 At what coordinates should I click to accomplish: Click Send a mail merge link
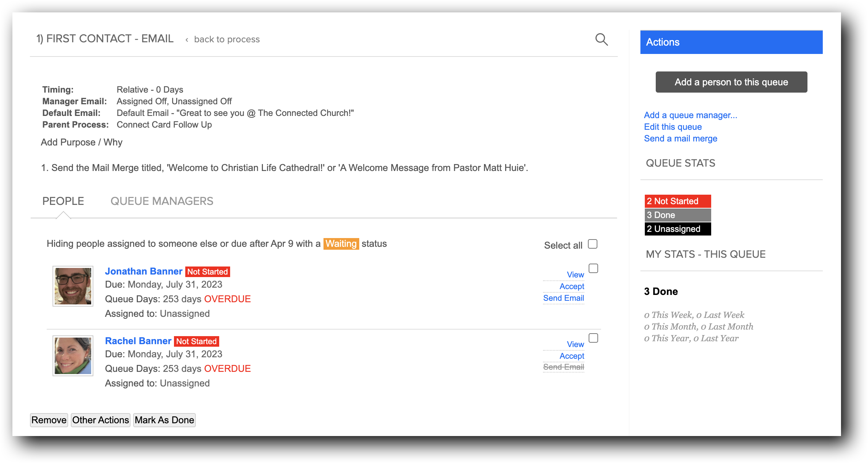click(x=680, y=139)
